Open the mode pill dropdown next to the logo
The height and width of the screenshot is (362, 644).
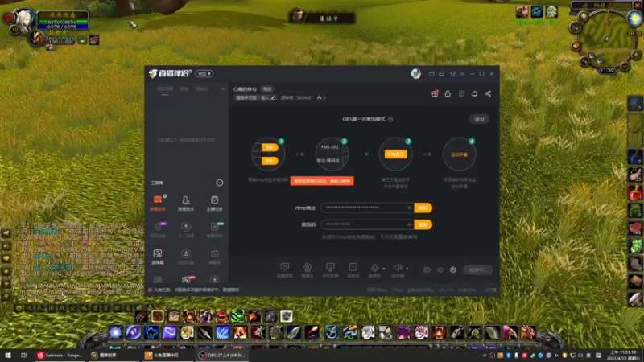click(204, 73)
